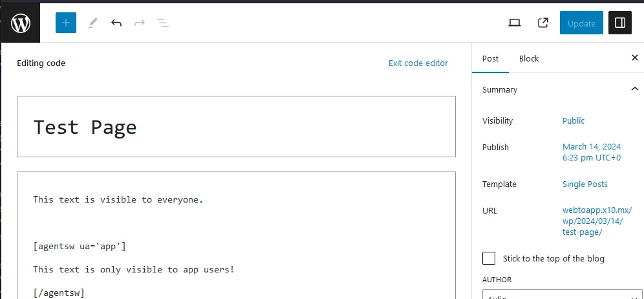Click the Visibility label
The height and width of the screenshot is (299, 644).
[497, 120]
